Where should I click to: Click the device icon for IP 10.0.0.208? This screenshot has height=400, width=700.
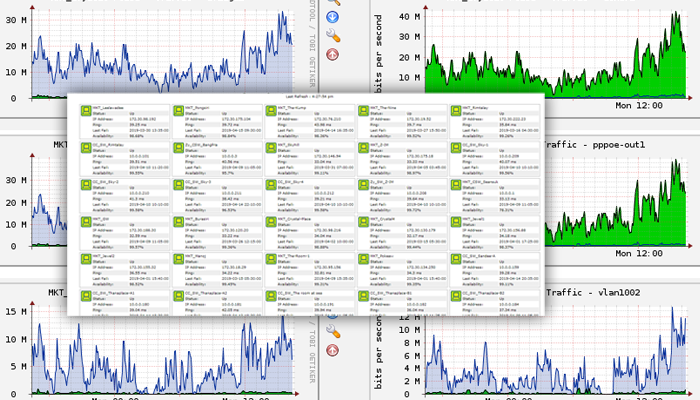coord(363,185)
